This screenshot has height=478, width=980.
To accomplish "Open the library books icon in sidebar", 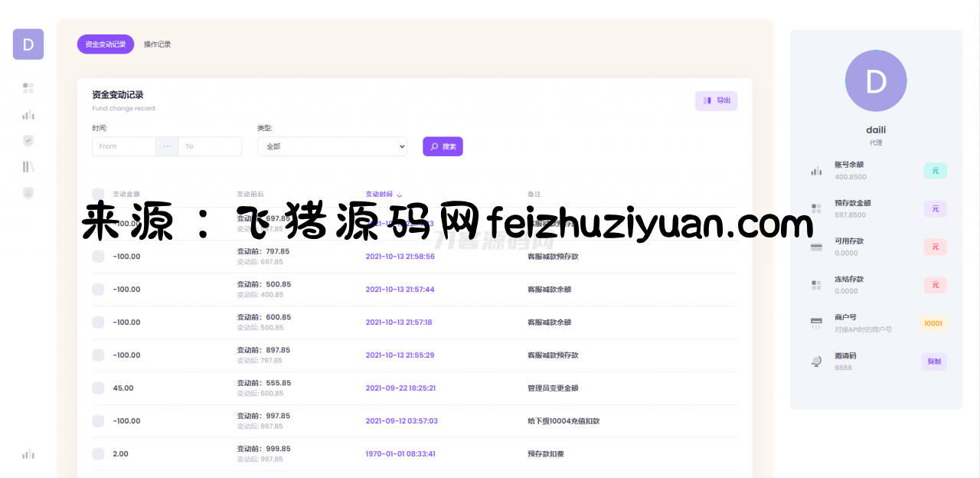I will pos(28,167).
